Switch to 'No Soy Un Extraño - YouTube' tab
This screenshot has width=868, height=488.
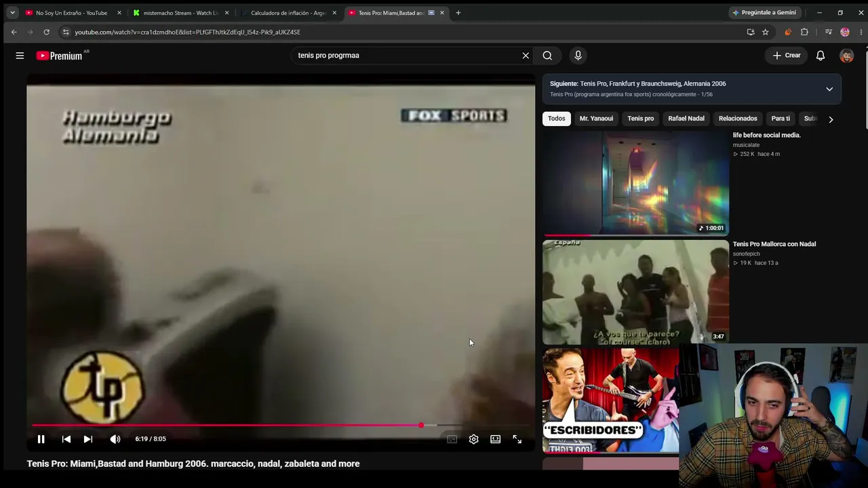(x=71, y=13)
